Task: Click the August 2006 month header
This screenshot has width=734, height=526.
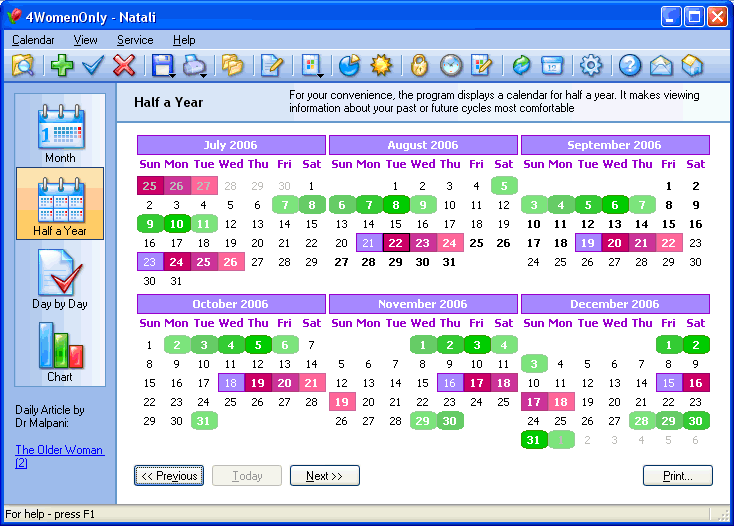Action: [x=423, y=145]
